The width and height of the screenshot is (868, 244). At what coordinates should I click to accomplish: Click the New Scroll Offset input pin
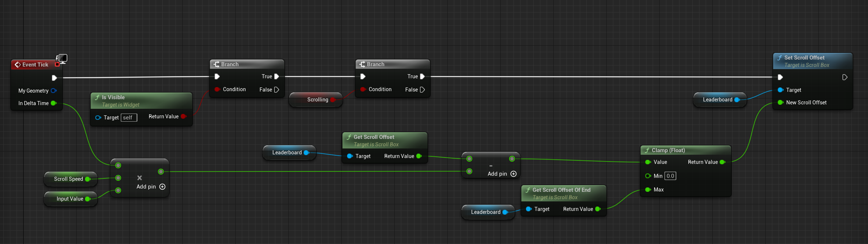pos(780,103)
